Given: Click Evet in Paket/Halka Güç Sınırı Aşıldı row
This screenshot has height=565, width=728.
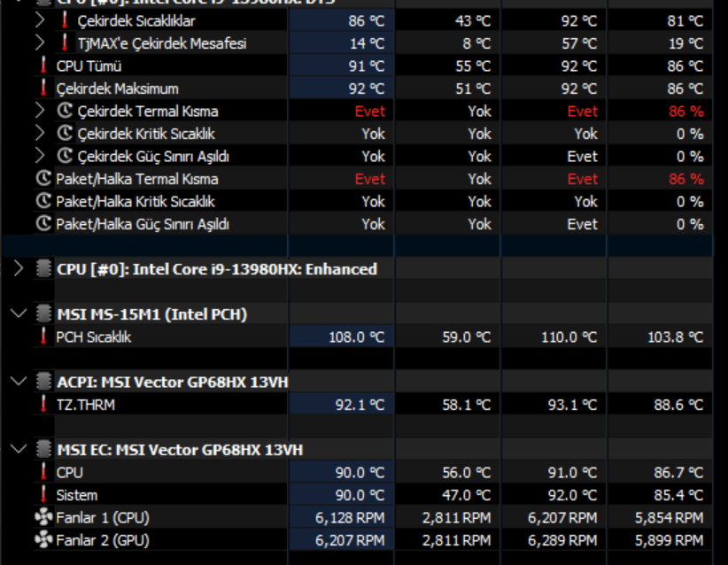Looking at the screenshot, I should 582,224.
